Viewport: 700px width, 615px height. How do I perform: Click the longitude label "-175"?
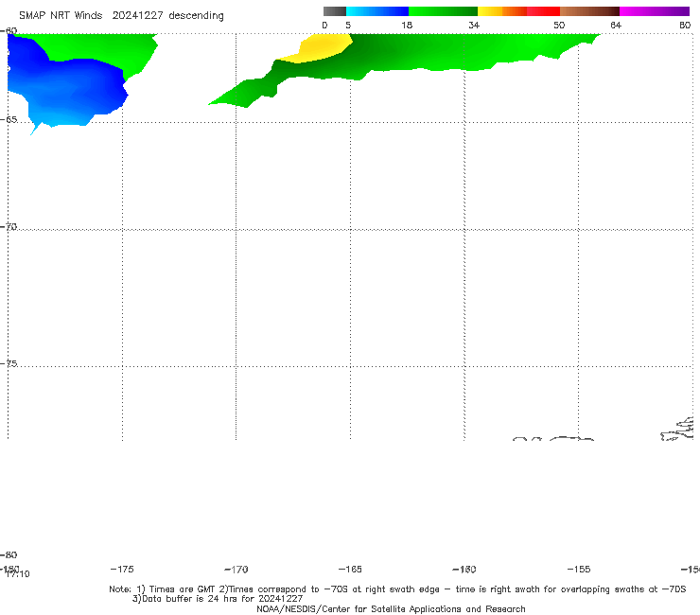click(122, 570)
